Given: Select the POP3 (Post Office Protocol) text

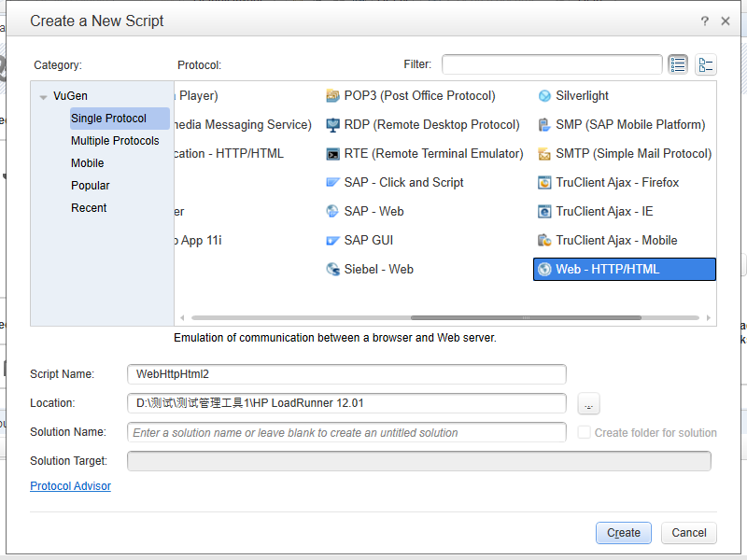Looking at the screenshot, I should tap(419, 96).
